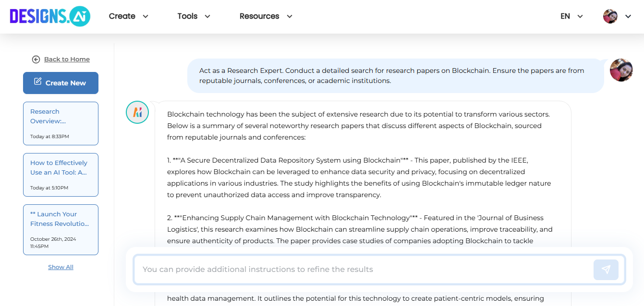Click the profile avatar in the top bar
The image size is (644, 306).
coord(610,16)
